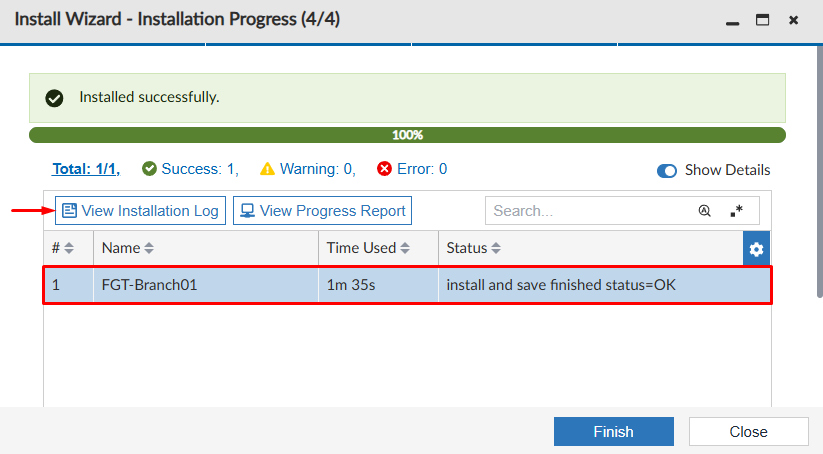Minimize the Install Wizard window
The image size is (823, 454).
733,23
